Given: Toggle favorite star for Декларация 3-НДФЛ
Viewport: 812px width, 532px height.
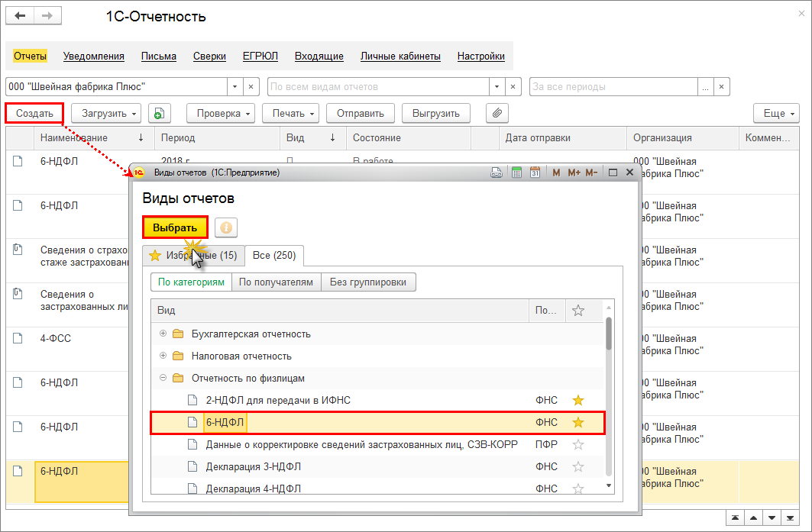Looking at the screenshot, I should pos(578,466).
